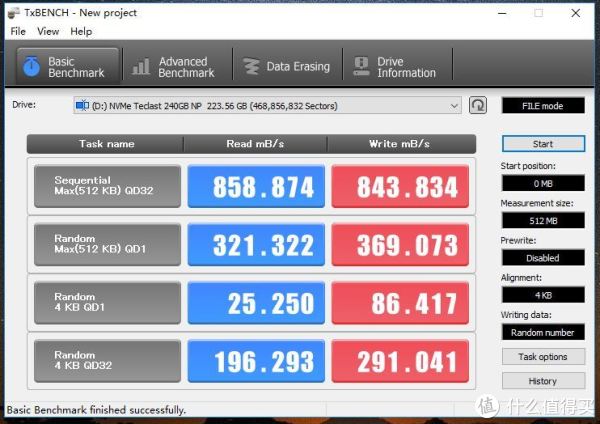
Task: Change the Alignment 4 KB setting
Action: (543, 295)
